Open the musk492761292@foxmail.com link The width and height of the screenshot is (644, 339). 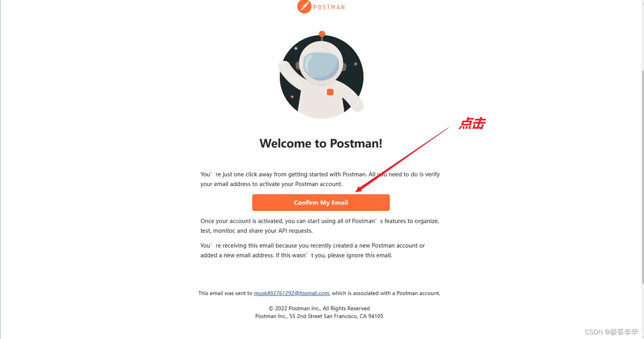coord(292,293)
